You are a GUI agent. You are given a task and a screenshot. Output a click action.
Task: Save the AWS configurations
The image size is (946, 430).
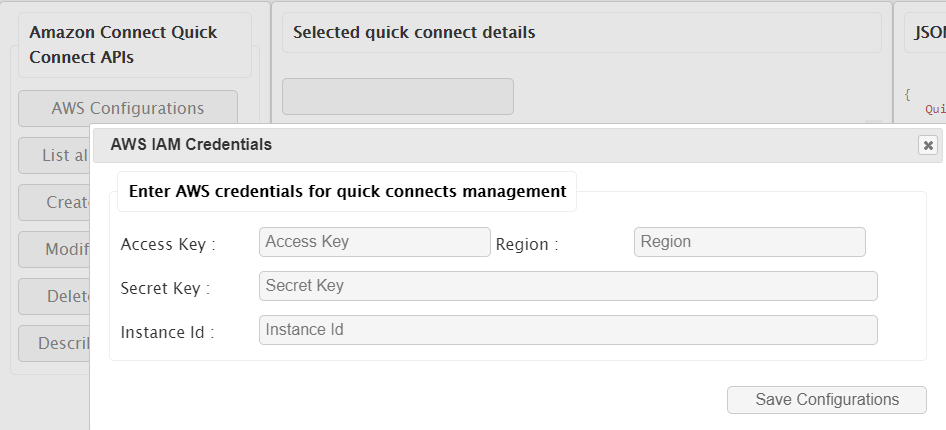pos(827,399)
